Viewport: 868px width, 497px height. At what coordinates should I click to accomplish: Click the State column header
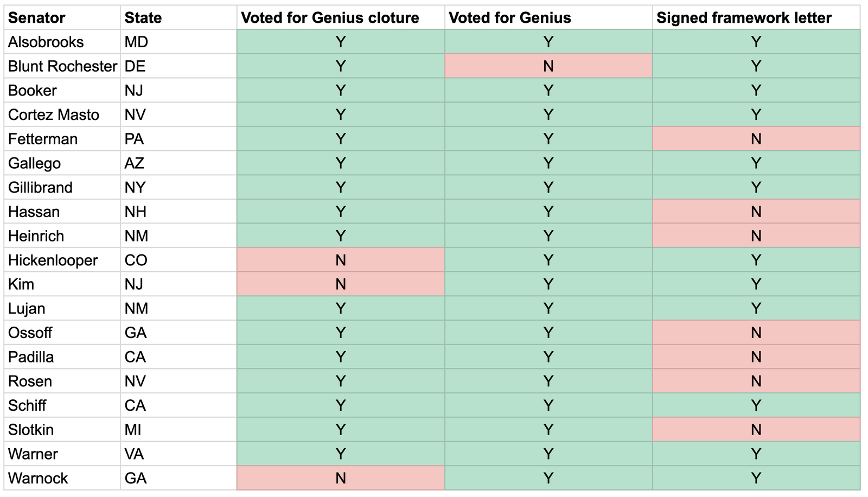[143, 18]
